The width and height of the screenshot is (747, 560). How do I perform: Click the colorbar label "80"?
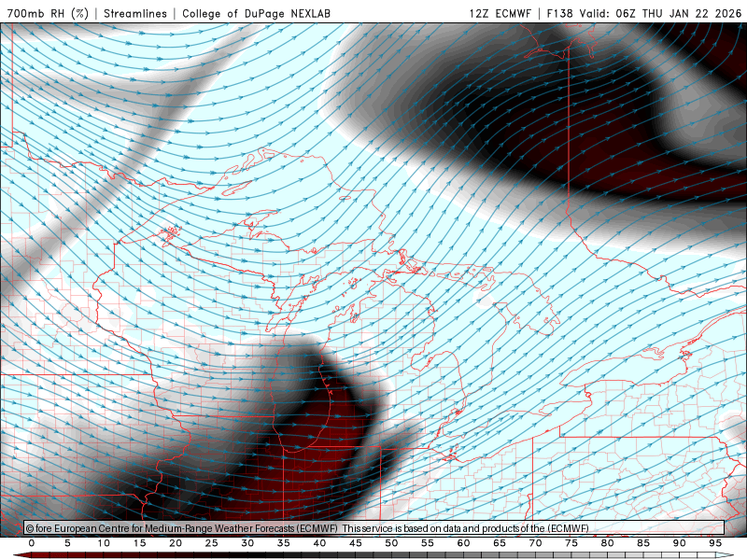pyautogui.click(x=608, y=543)
